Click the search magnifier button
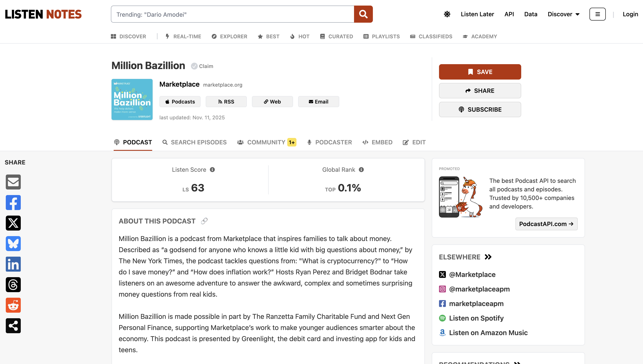643x364 pixels. [363, 14]
